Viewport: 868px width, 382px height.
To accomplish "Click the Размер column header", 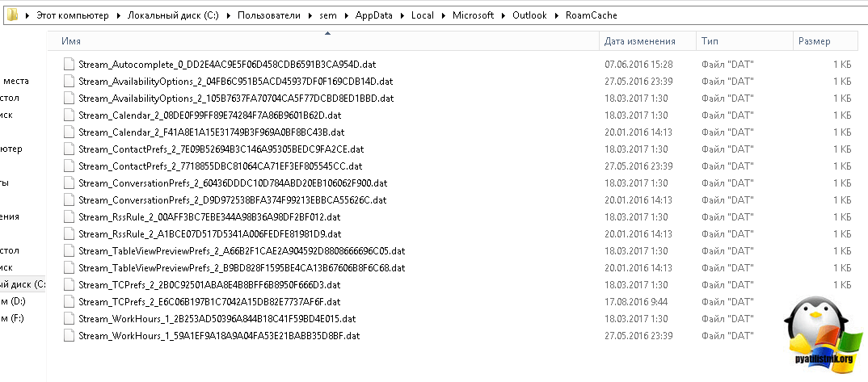I will pos(814,40).
